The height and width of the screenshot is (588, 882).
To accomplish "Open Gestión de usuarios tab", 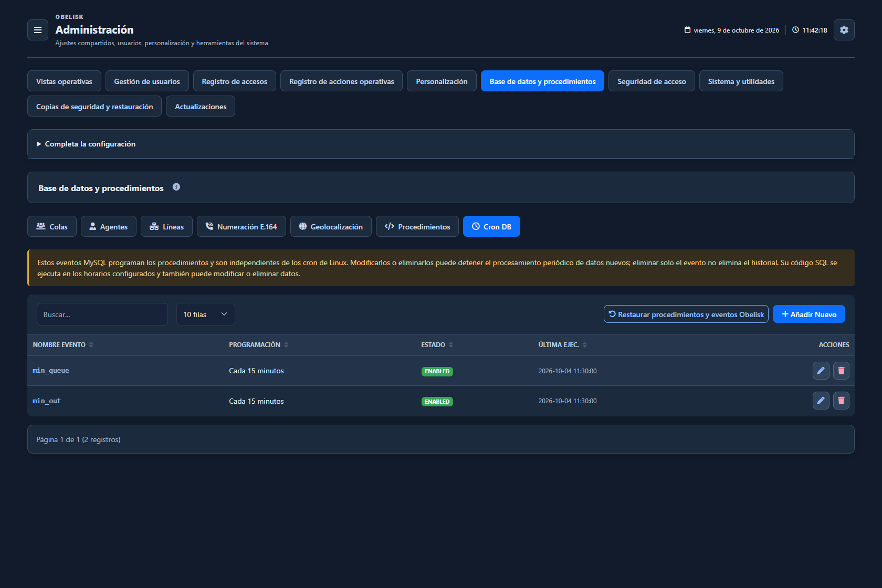I will (147, 81).
